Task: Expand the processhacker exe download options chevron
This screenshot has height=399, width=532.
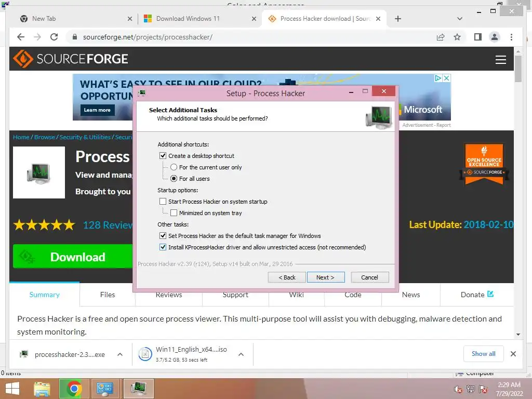Action: coord(120,354)
